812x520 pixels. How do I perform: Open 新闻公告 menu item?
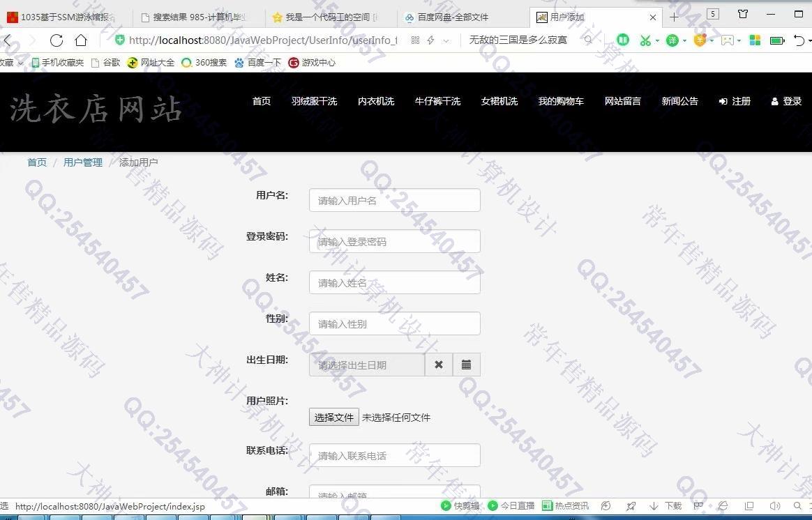click(679, 101)
